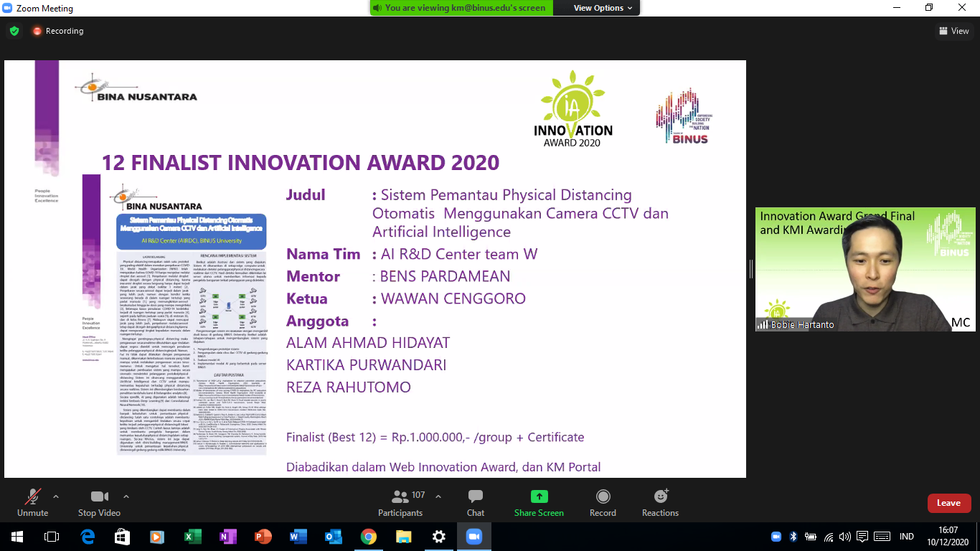Switch to Zoom app in taskbar
Screen dimensions: 980x551
pyautogui.click(x=473, y=537)
